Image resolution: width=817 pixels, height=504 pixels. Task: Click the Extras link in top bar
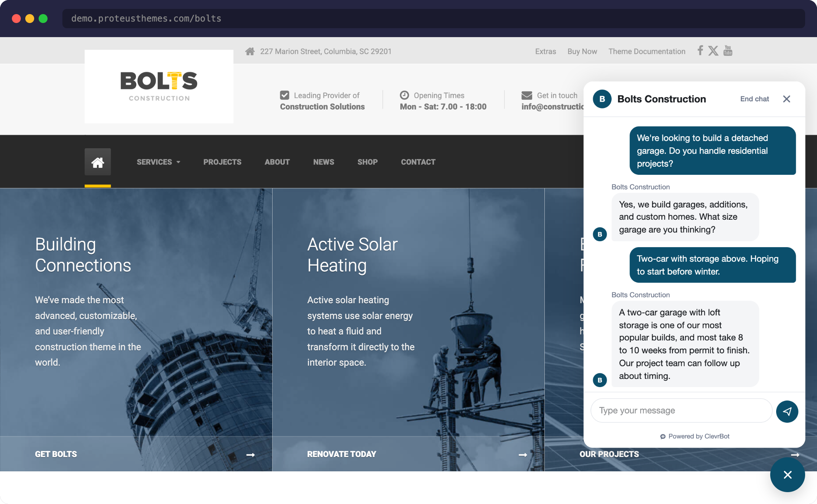click(546, 52)
